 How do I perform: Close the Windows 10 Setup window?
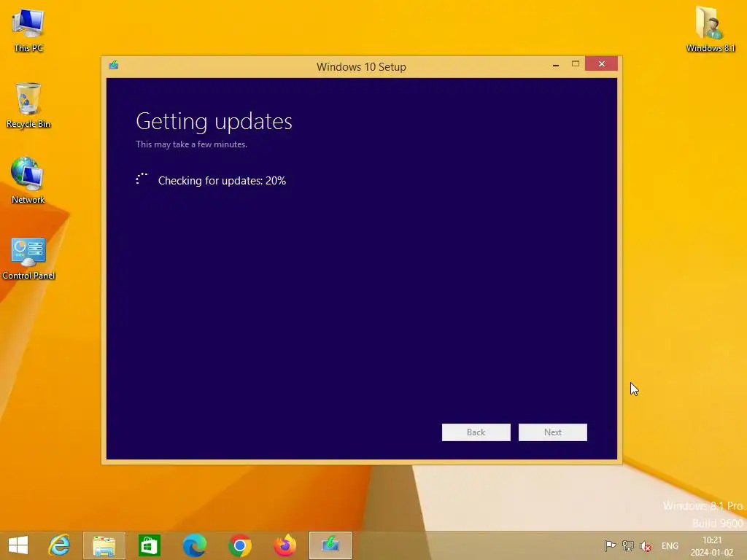[x=601, y=64]
